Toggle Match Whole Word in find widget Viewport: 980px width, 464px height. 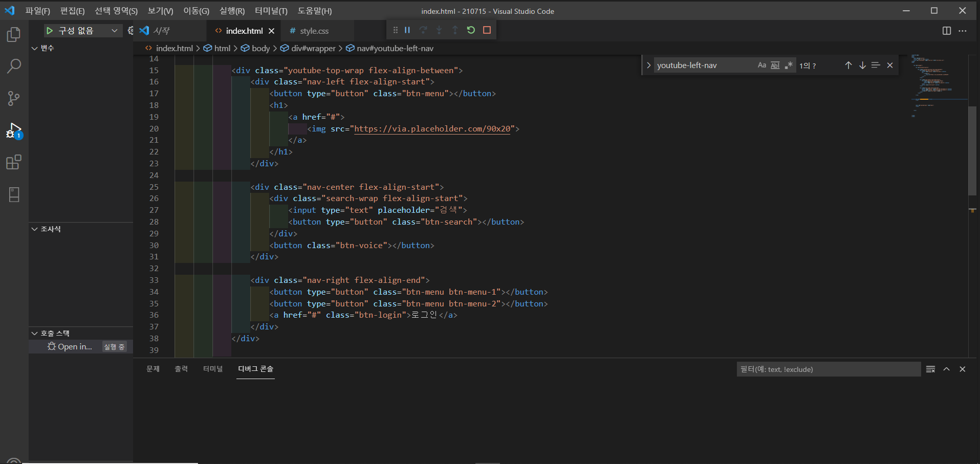pyautogui.click(x=775, y=65)
